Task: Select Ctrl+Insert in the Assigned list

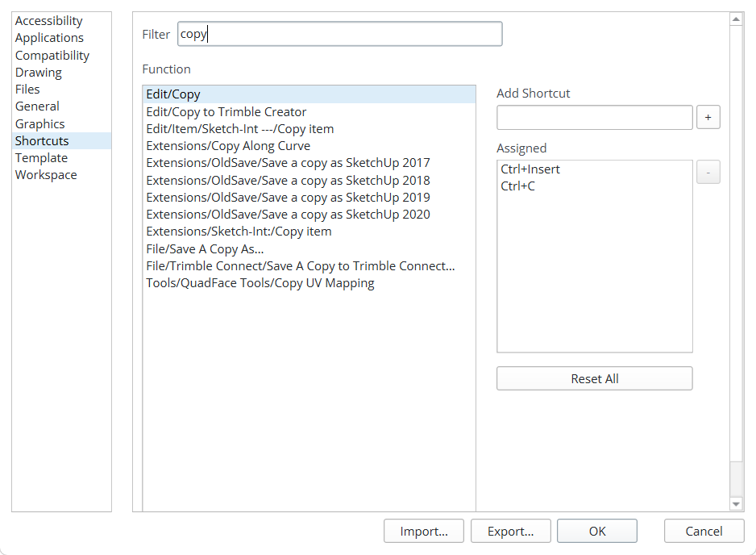Action: point(530,169)
